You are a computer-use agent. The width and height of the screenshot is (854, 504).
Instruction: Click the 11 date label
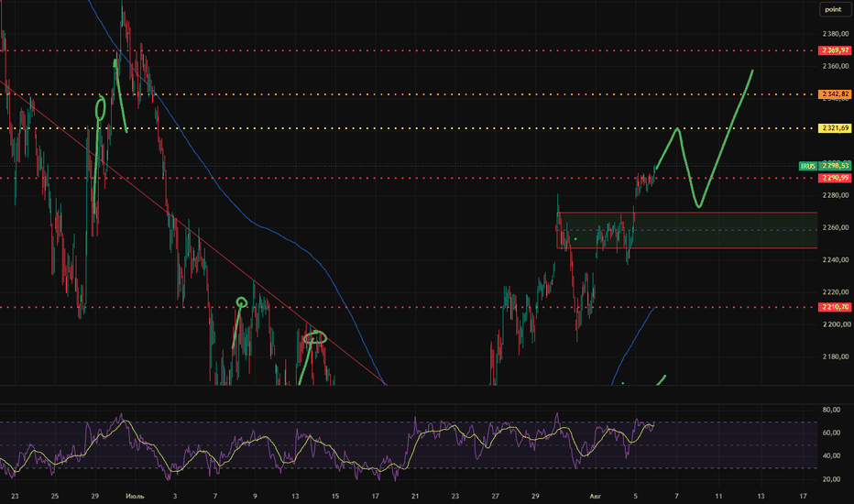coord(718,497)
